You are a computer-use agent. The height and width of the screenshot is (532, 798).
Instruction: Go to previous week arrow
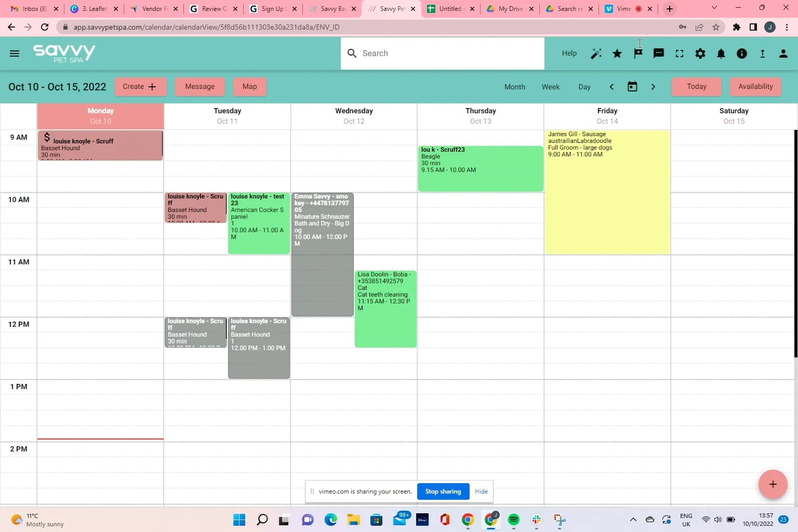click(x=611, y=87)
